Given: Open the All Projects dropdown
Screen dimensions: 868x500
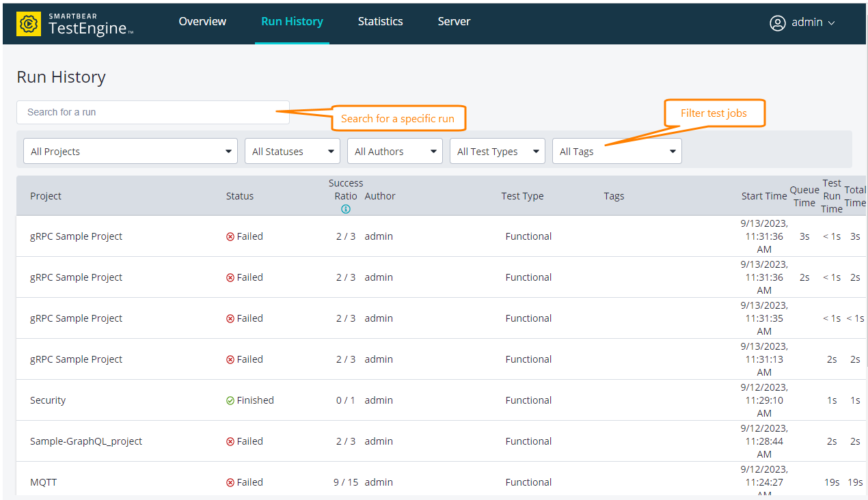Looking at the screenshot, I should tap(130, 151).
